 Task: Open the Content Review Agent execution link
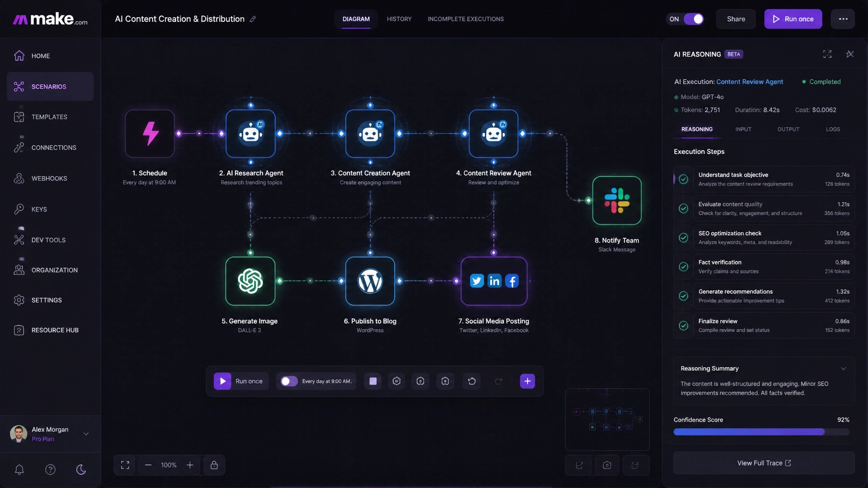click(x=749, y=82)
